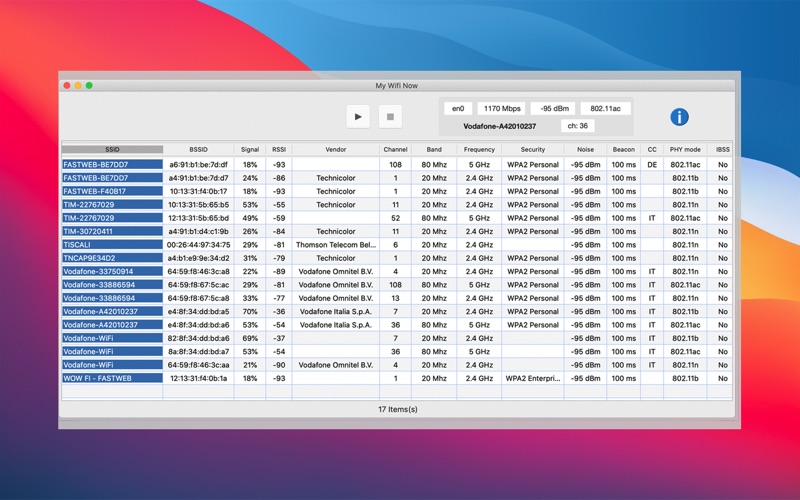Click the en0 interface field
This screenshot has height=500, width=800.
458,108
